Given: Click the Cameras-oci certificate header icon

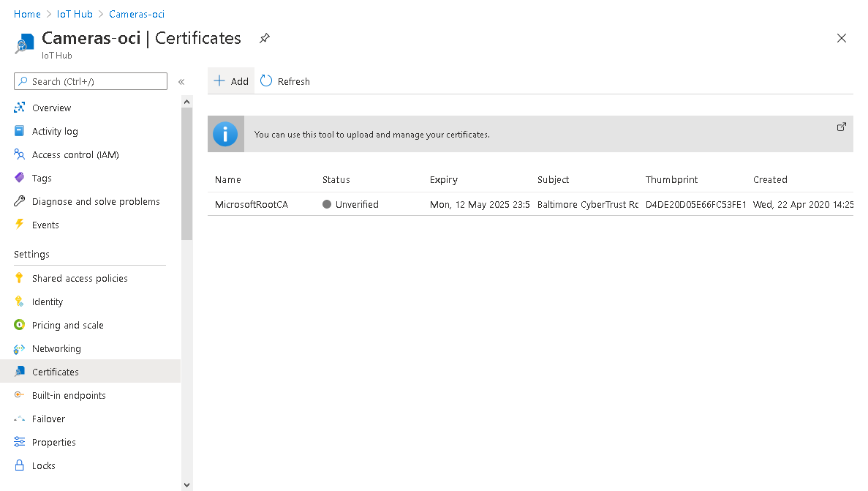Looking at the screenshot, I should pos(24,44).
